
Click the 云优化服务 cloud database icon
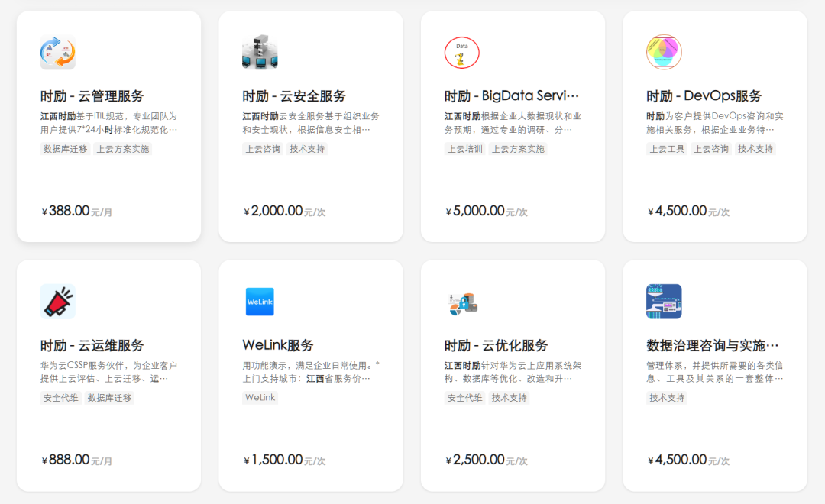[x=462, y=304]
